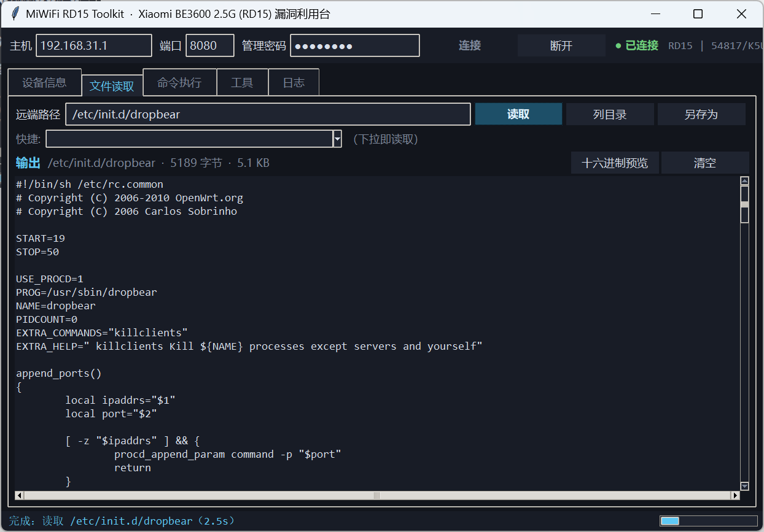Click the vertical scrollbar down arrow

coord(744,486)
